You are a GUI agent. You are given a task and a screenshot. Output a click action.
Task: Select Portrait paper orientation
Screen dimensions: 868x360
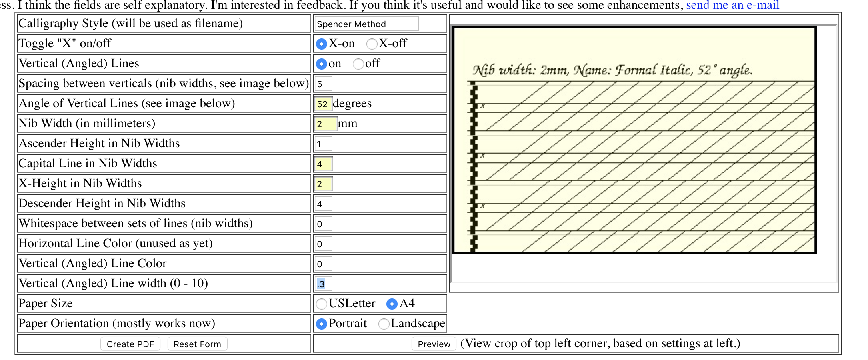[x=321, y=324]
